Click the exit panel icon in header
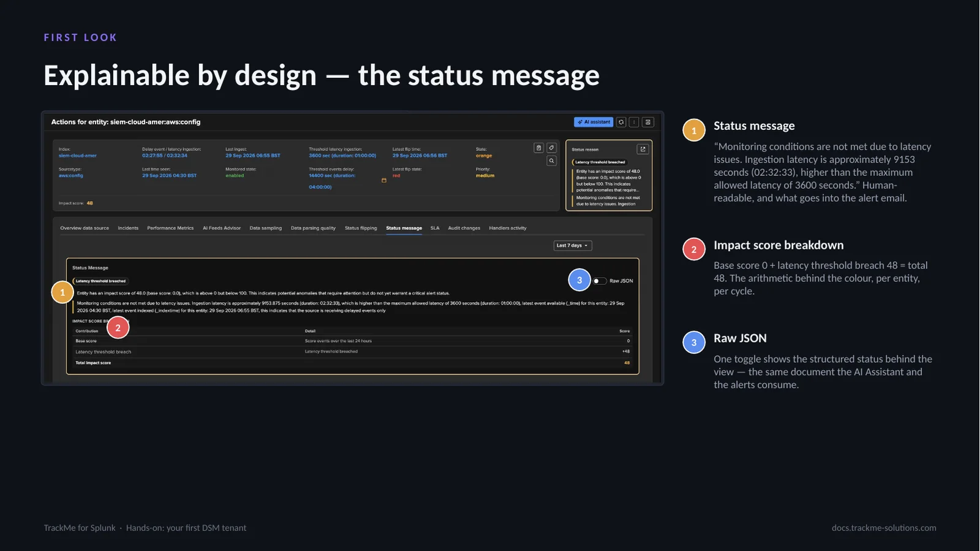The width and height of the screenshot is (980, 551). (648, 122)
